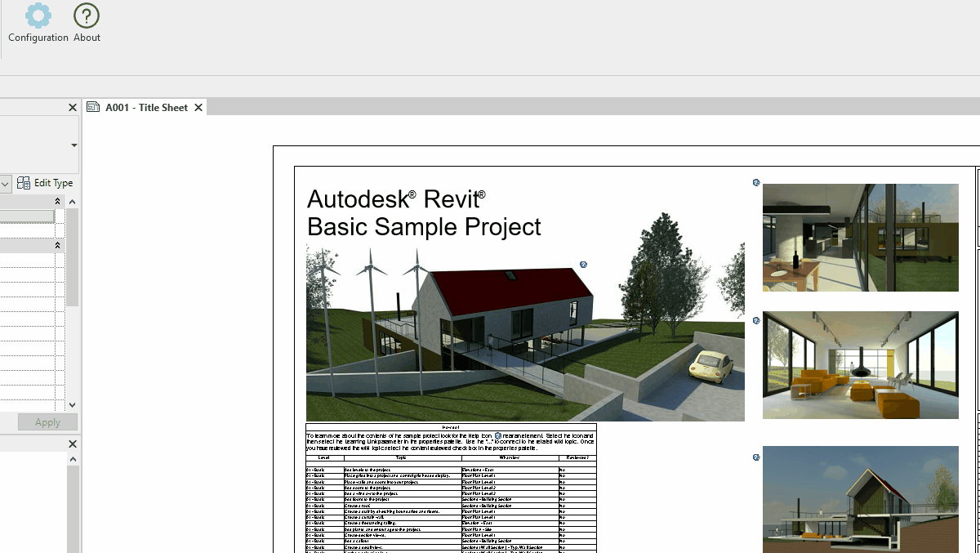This screenshot has height=553, width=980.
Task: Close the A001 - Title Sheet tab
Action: [x=198, y=108]
